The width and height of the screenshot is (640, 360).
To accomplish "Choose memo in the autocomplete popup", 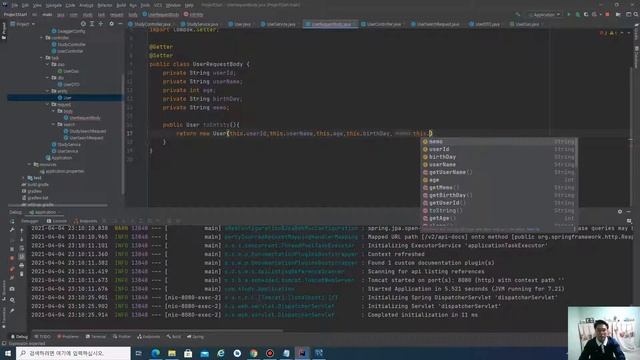I will 500,142.
